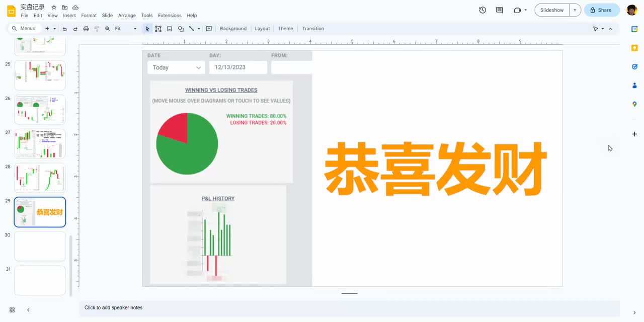The height and width of the screenshot is (322, 644).
Task: Open Google Calendar side panel icon
Action: pos(634,29)
